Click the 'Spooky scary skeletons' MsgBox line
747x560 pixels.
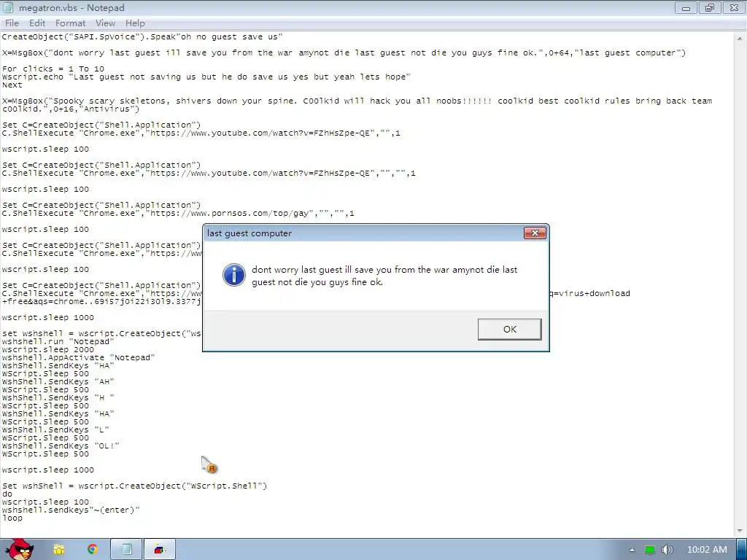point(357,105)
